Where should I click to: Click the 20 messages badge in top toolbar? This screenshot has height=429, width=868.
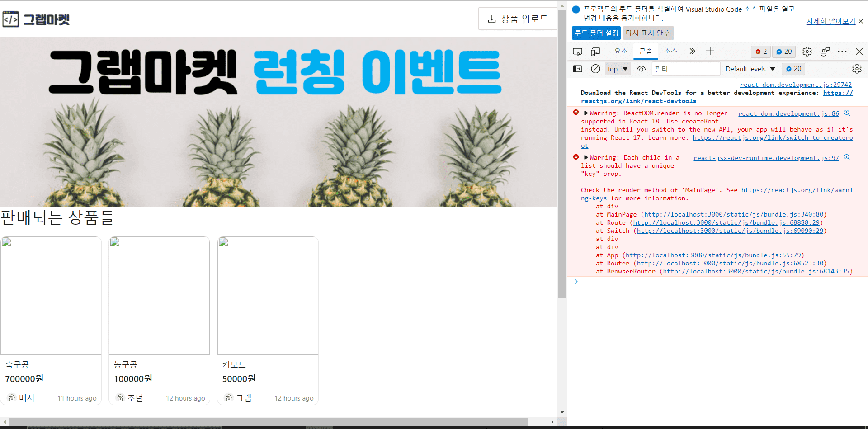[x=784, y=52]
